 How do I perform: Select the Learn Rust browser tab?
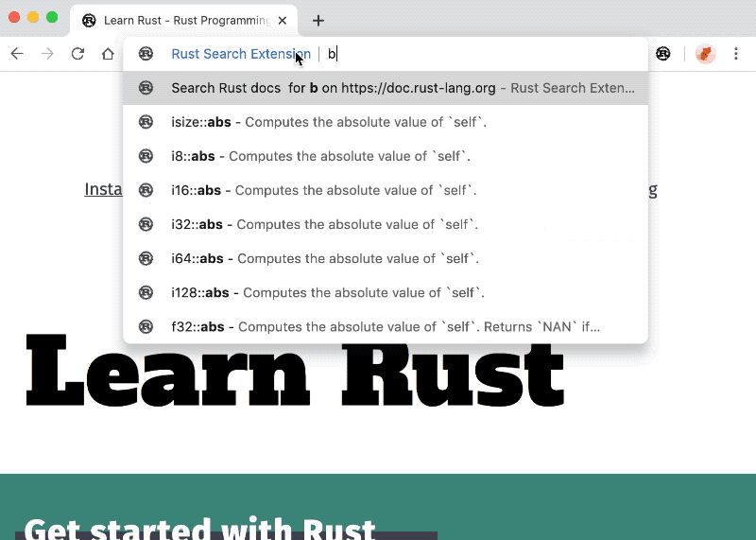tap(183, 20)
